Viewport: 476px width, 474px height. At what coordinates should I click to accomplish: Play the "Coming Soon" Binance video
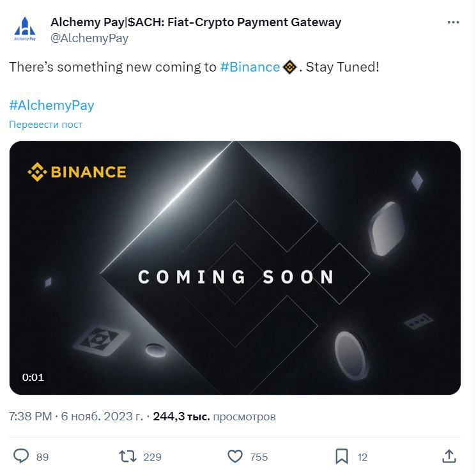pyautogui.click(x=235, y=268)
